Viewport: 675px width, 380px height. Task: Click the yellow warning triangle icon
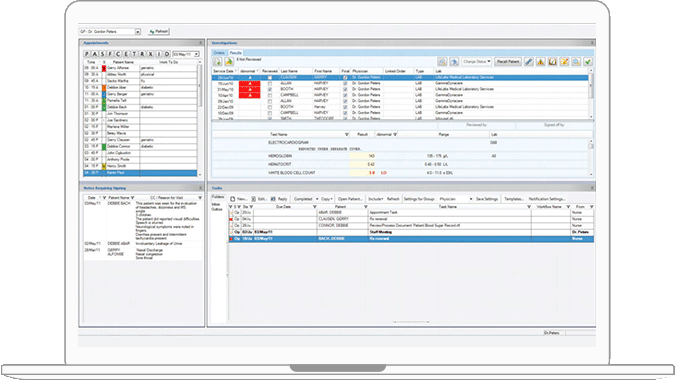pyautogui.click(x=541, y=62)
